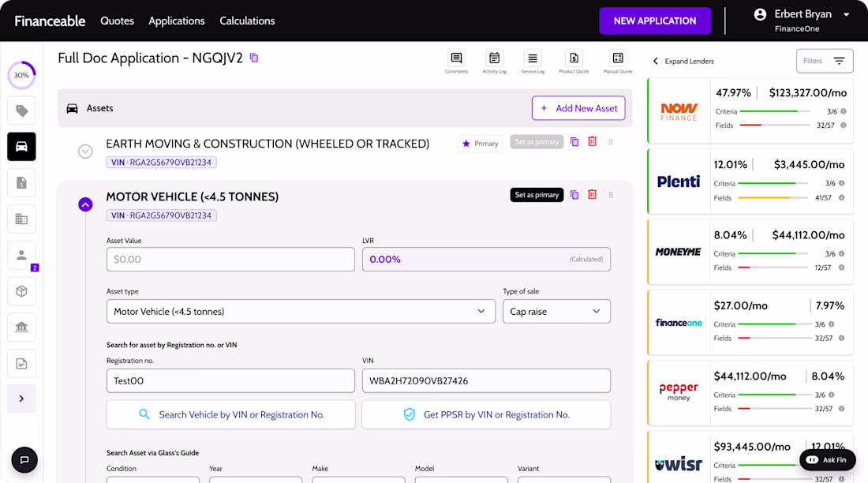Open the Product Quote icon
868x483 pixels.
coord(574,58)
